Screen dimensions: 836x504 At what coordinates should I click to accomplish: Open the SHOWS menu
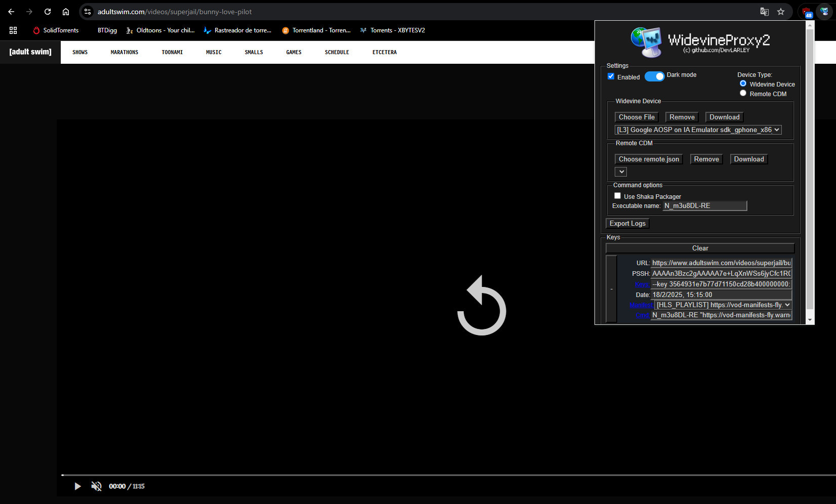pyautogui.click(x=80, y=52)
